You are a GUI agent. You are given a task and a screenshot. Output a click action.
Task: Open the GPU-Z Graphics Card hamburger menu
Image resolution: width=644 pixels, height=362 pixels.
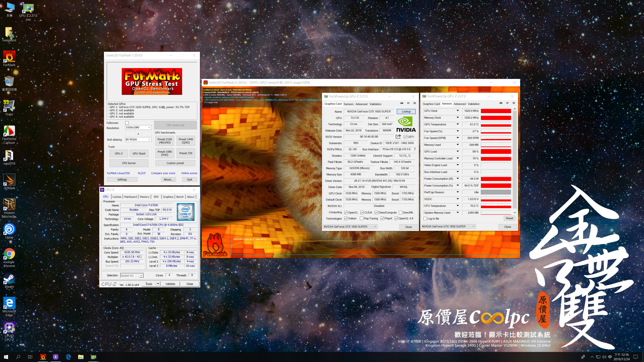point(415,103)
